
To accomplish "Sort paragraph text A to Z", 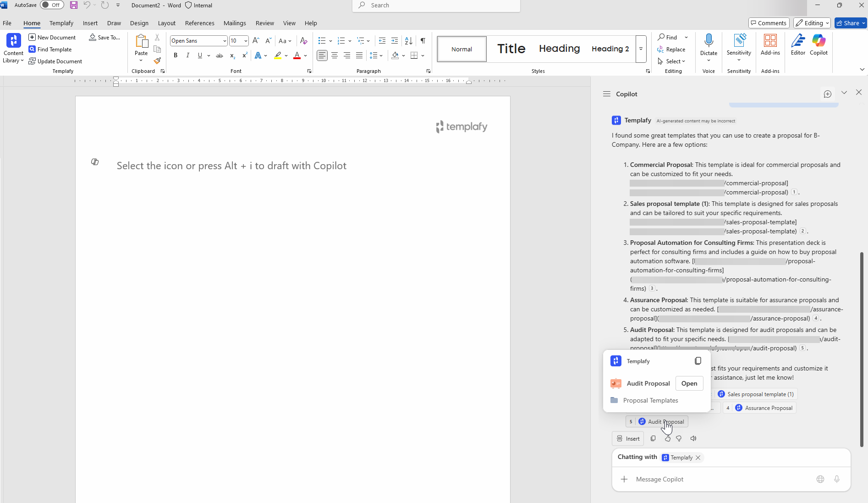I will tap(409, 41).
